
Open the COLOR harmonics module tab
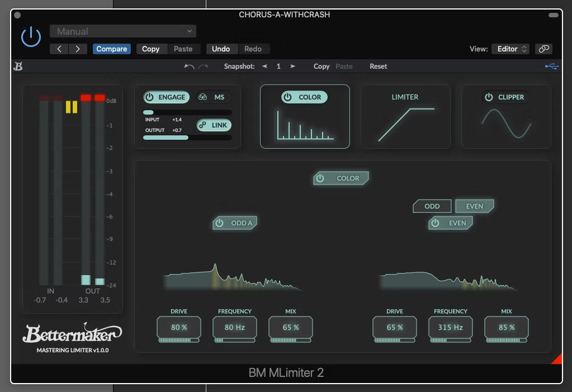pyautogui.click(x=305, y=125)
